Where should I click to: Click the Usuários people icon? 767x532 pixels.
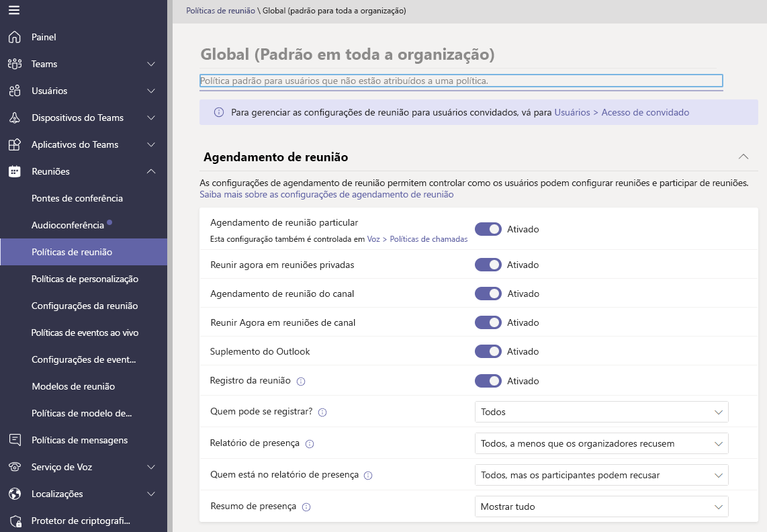(15, 91)
